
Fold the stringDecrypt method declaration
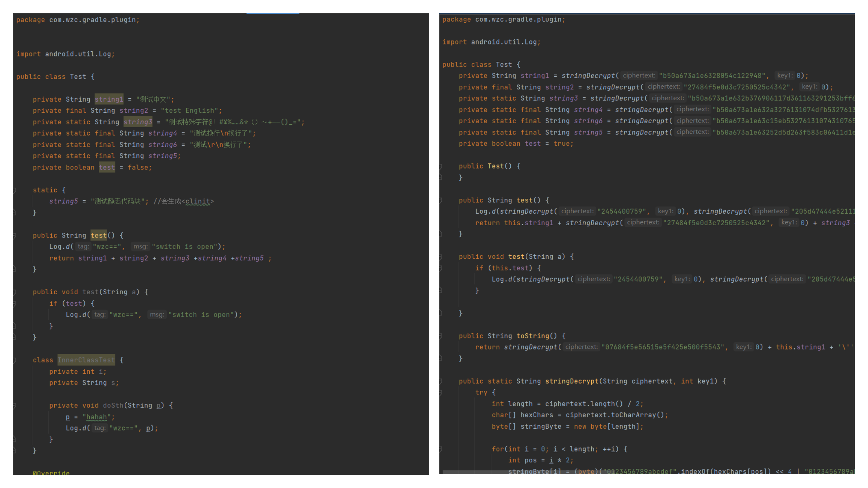(x=441, y=381)
